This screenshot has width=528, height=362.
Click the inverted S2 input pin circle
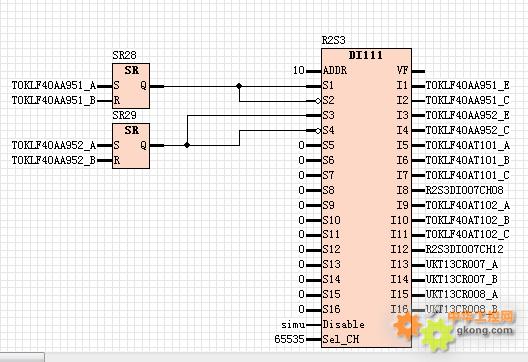pyautogui.click(x=318, y=101)
